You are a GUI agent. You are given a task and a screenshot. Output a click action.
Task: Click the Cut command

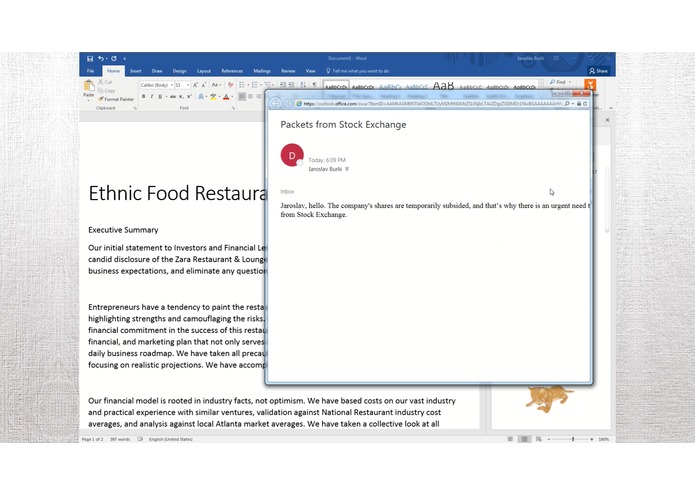pos(105,82)
